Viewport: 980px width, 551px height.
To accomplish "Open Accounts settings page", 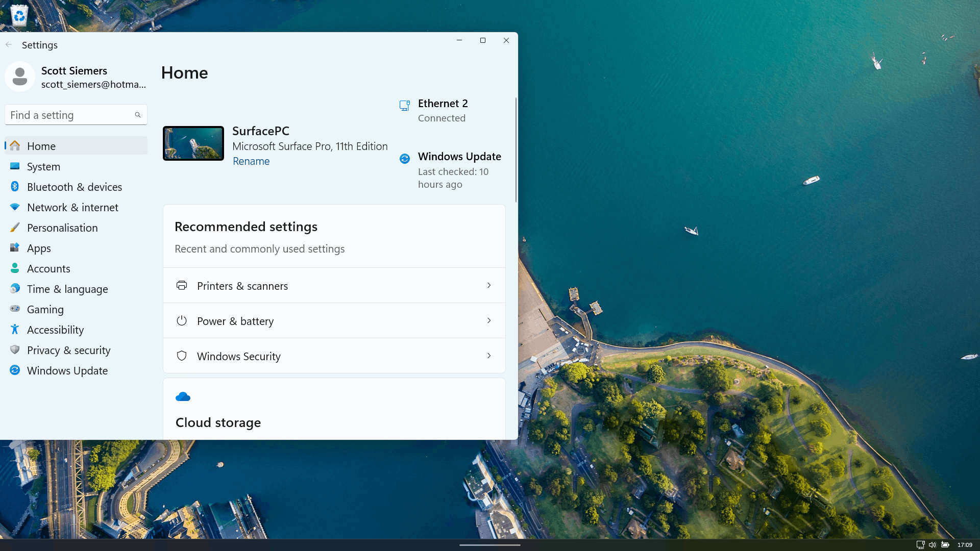I will tap(76, 268).
